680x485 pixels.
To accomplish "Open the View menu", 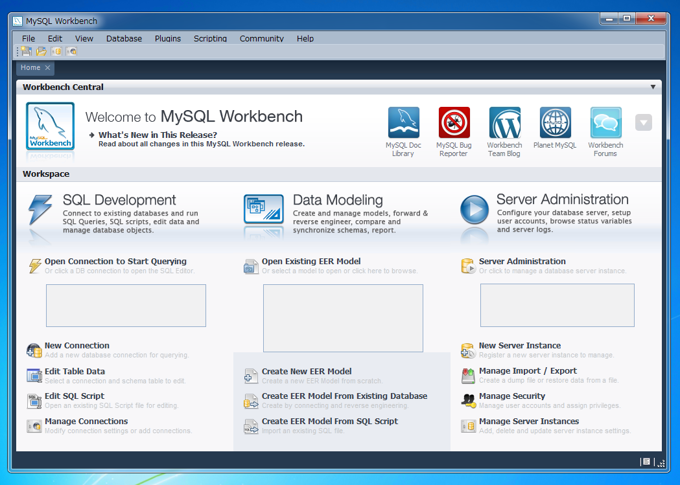I will click(84, 39).
